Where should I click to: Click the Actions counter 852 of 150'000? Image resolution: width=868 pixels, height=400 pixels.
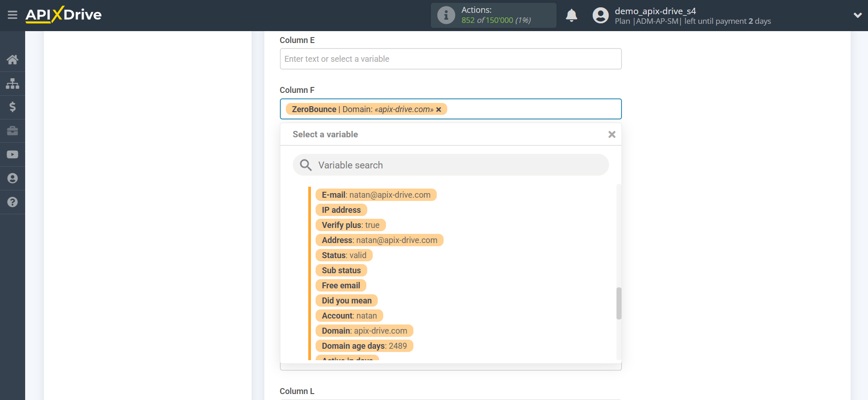[x=496, y=20]
